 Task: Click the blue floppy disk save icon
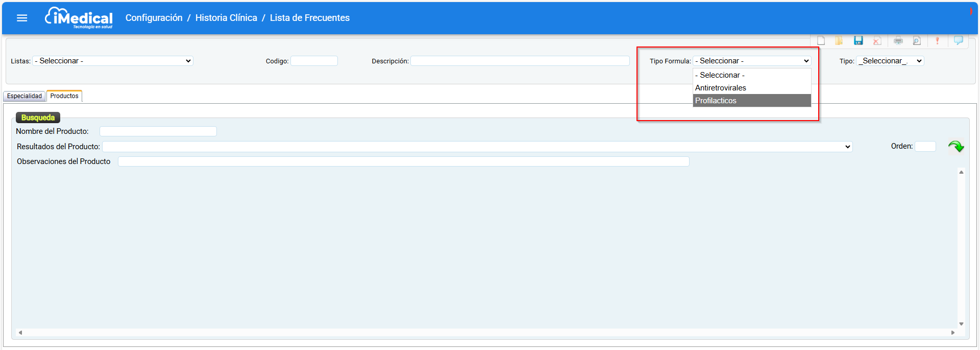click(x=859, y=41)
